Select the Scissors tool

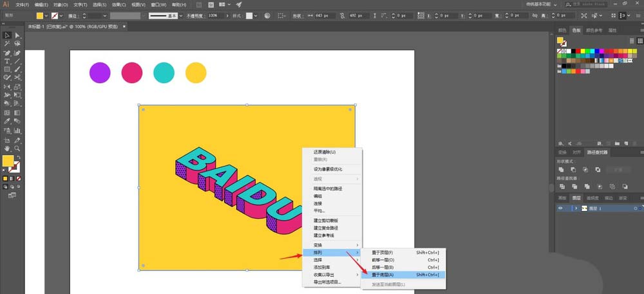point(17,77)
